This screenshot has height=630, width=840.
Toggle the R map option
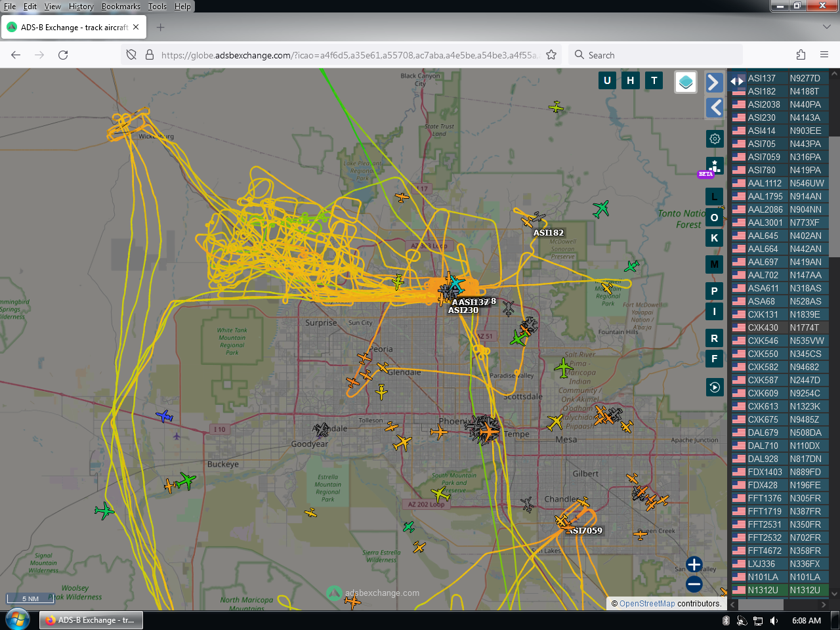click(715, 338)
